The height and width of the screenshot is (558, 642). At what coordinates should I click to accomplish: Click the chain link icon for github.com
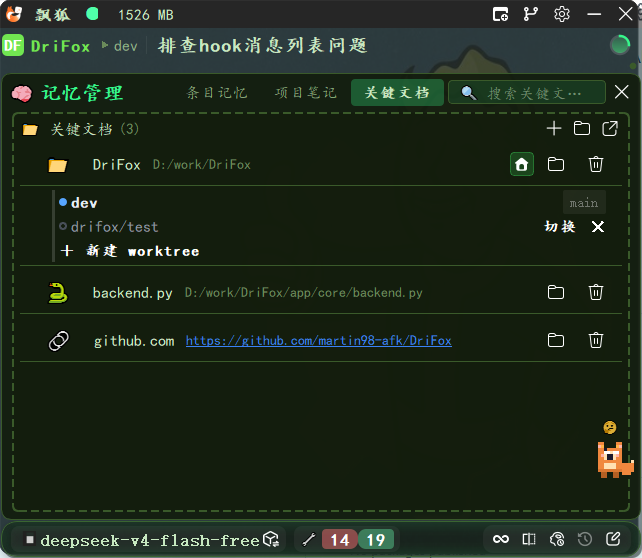click(x=59, y=341)
